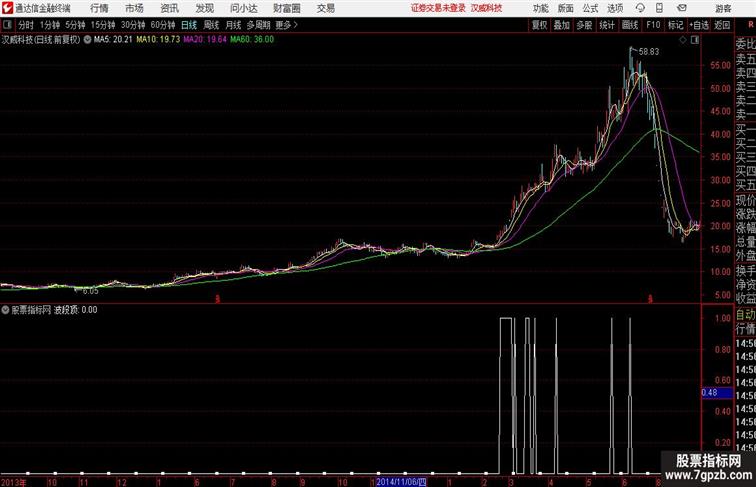Click the 2013年 label on time axis
This screenshot has height=487, width=756.
click(14, 482)
